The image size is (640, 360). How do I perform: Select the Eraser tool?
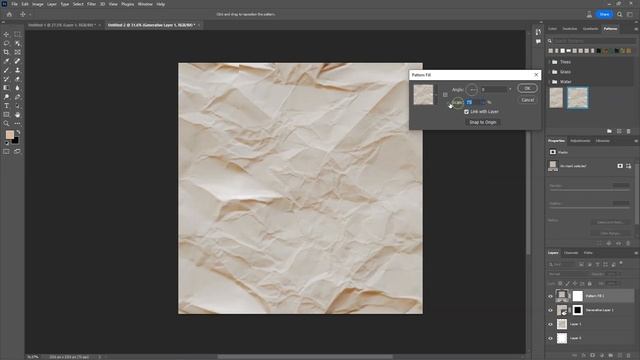pos(18,79)
